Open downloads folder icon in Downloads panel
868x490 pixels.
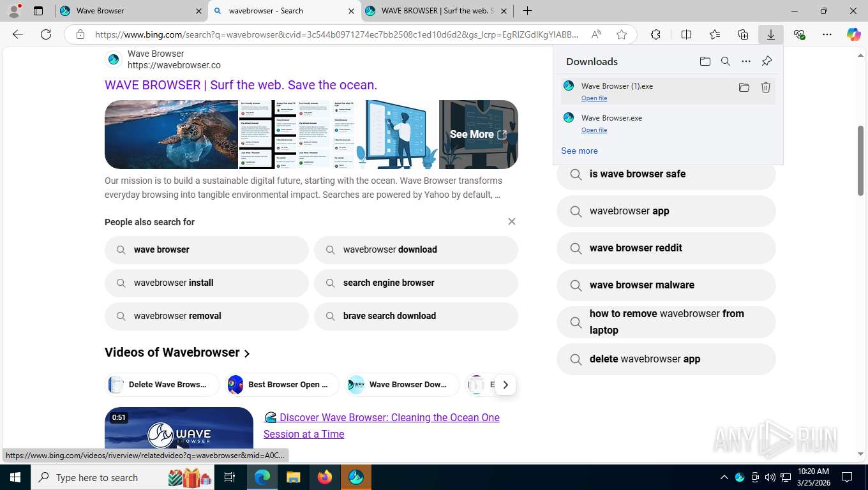[705, 61]
